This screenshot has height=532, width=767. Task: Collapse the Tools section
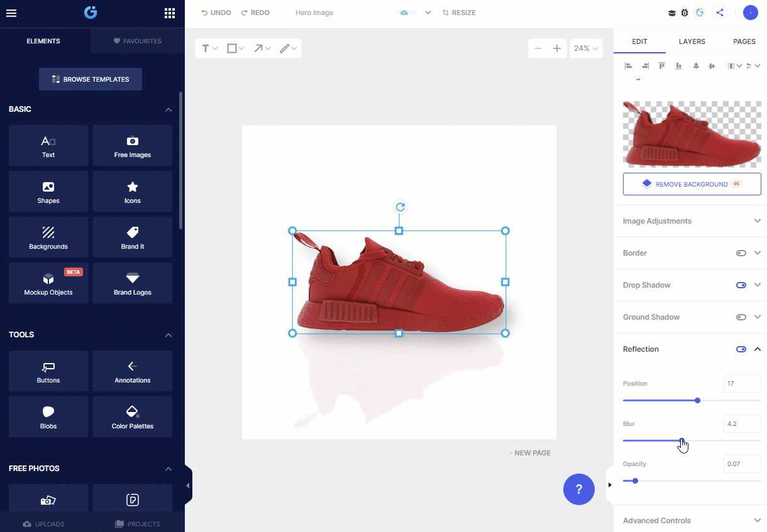click(x=168, y=335)
